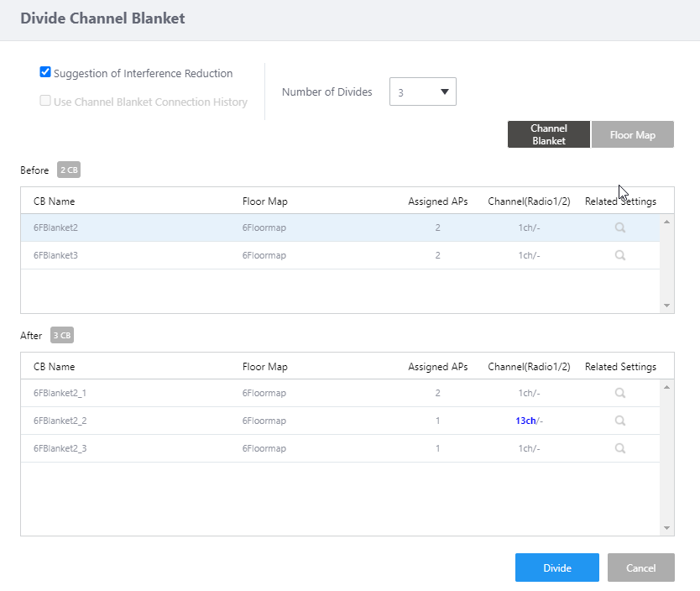Screen dimensions: 700x591
Task: Click the 13ch channel value
Action: [525, 421]
